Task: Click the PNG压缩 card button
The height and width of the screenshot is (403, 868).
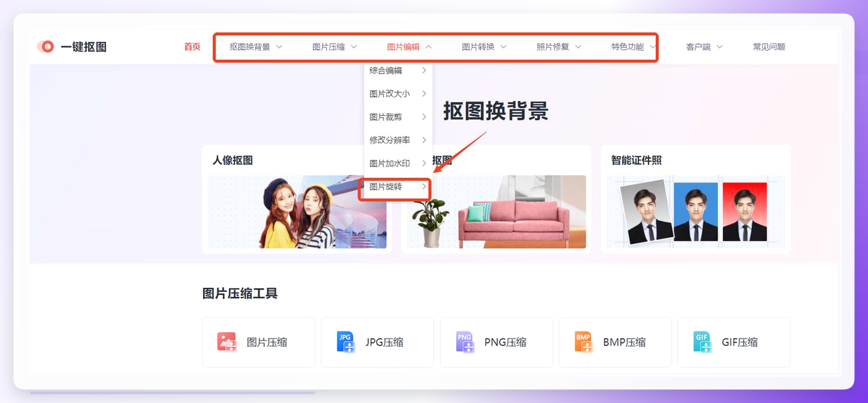Action: pos(496,342)
